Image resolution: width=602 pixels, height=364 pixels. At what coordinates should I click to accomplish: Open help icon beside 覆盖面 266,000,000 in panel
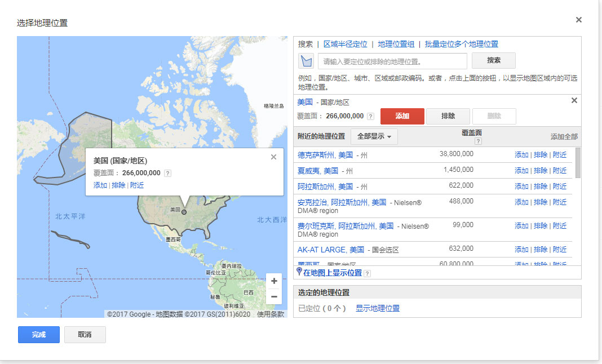[370, 116]
